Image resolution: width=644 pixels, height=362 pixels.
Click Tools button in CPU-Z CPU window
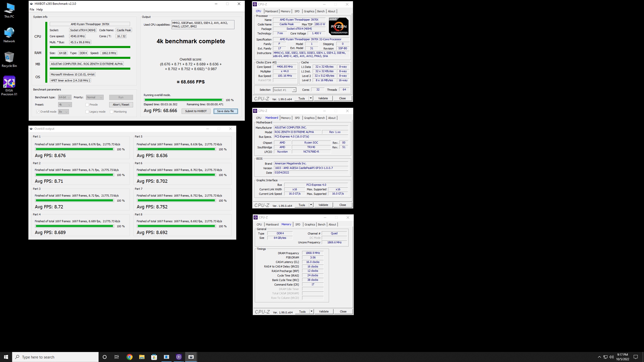302,98
